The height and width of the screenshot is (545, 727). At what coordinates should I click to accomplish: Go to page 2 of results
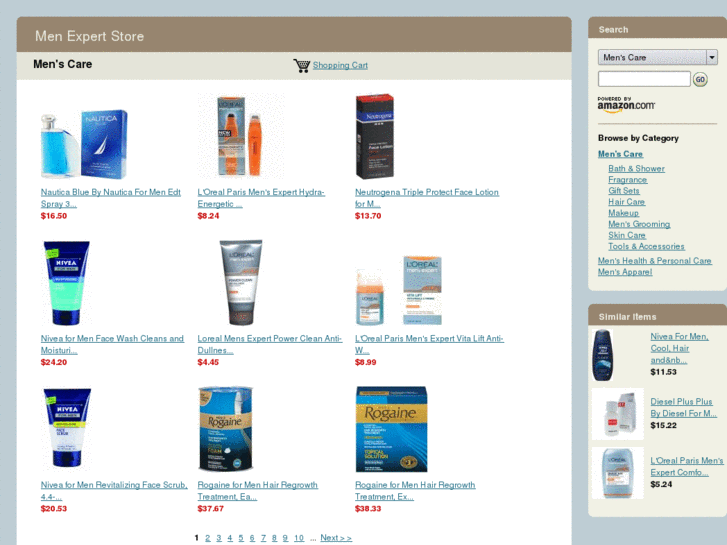tap(207, 538)
